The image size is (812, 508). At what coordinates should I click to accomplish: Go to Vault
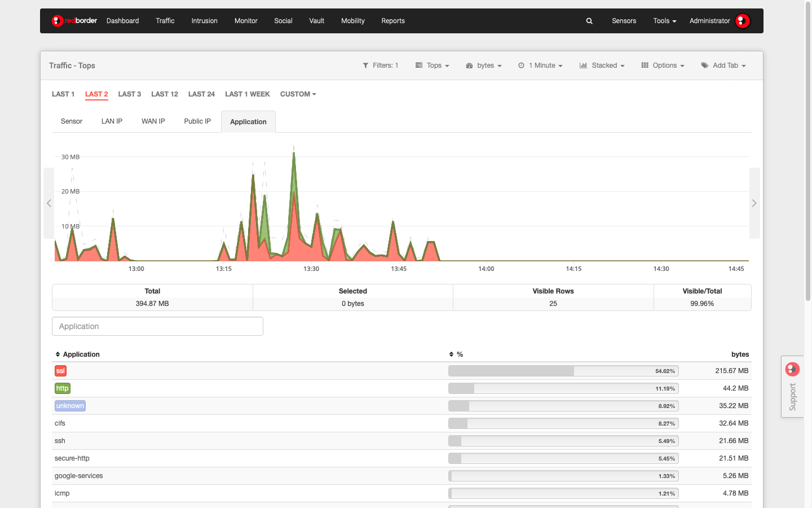[x=317, y=21]
